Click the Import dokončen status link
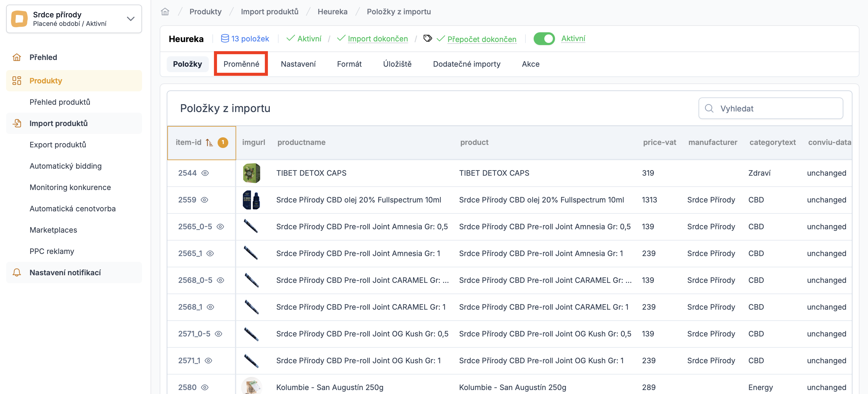 377,39
